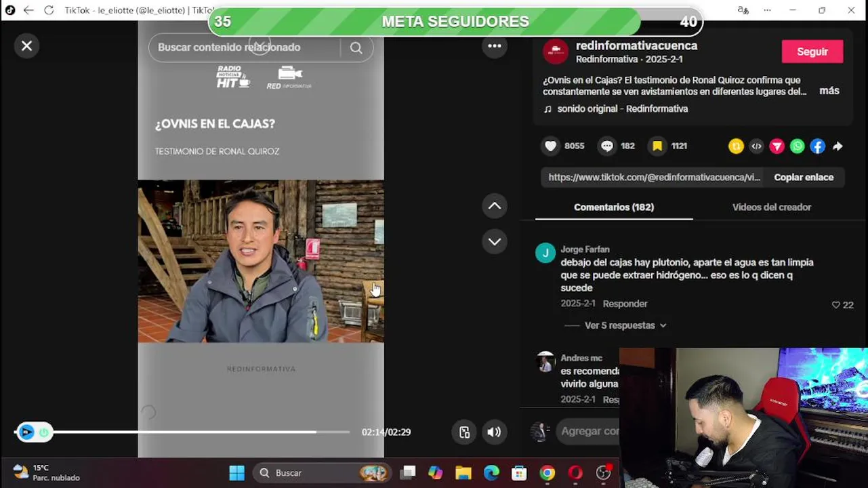Viewport: 868px width, 488px height.
Task: Launch Copilot from the taskbar
Action: pyautogui.click(x=435, y=473)
